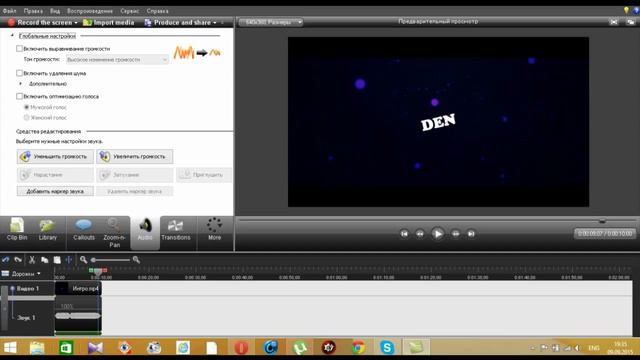
Task: Step backward in preview
Action: 420,234
